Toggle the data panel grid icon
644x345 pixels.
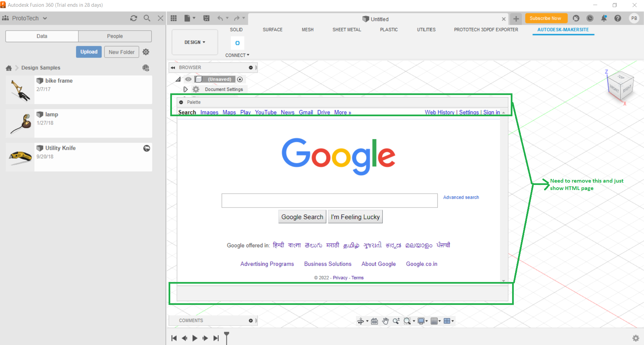pos(174,18)
